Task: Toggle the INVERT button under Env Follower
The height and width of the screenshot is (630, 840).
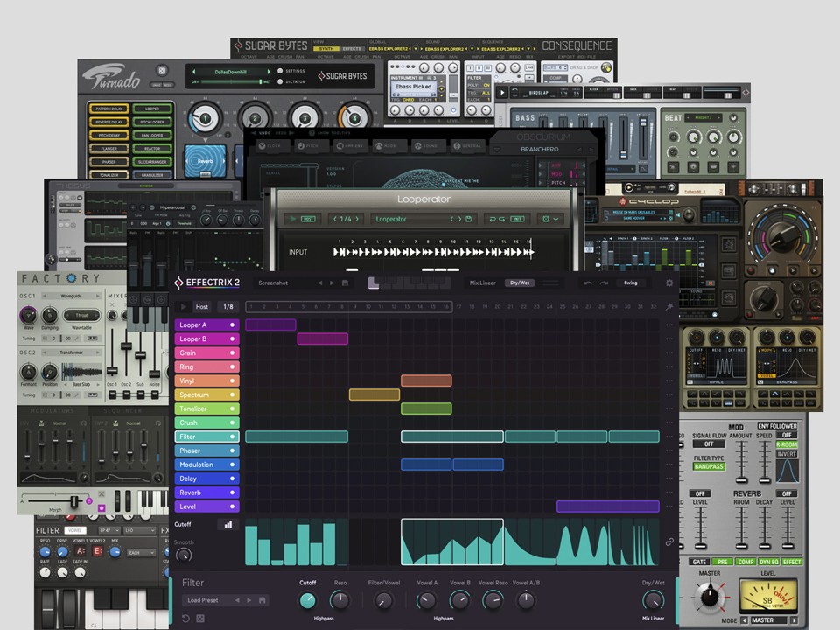Action: tap(787, 454)
